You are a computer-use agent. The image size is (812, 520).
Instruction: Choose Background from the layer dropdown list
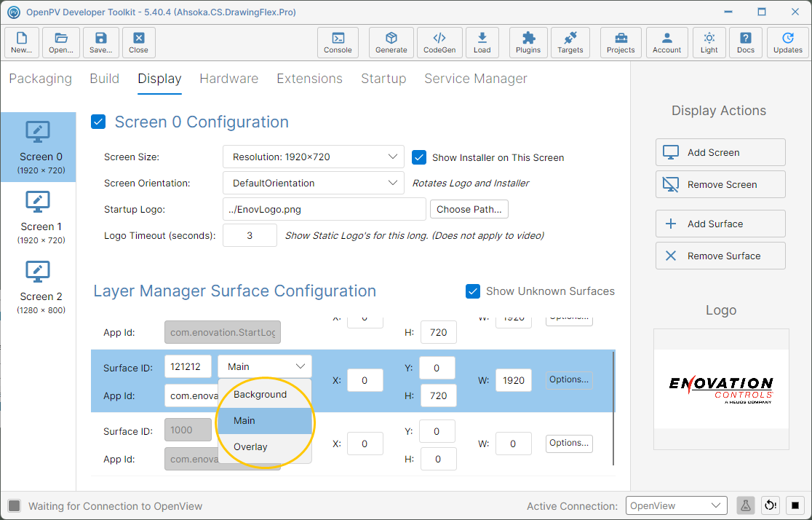[x=265, y=395]
